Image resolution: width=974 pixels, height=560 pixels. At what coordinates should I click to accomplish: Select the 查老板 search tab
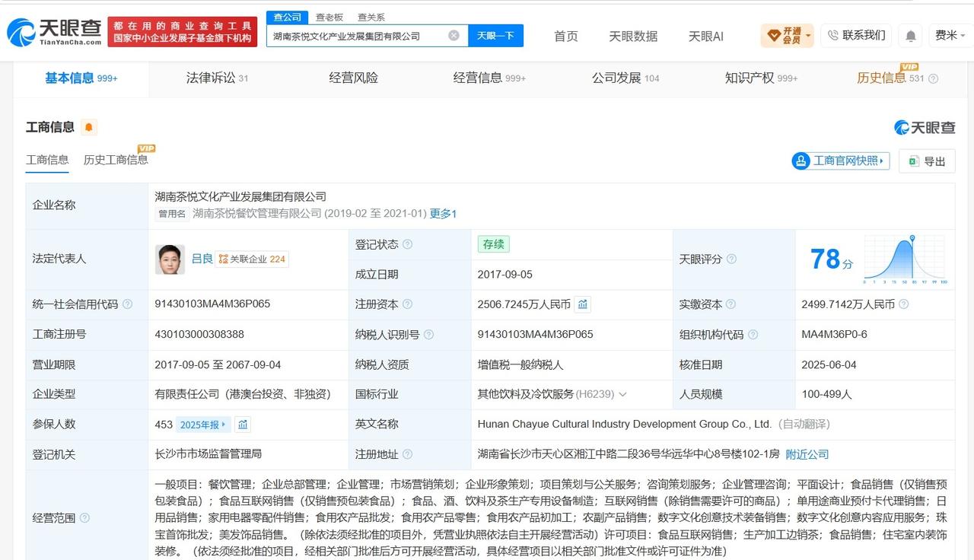[x=329, y=17]
